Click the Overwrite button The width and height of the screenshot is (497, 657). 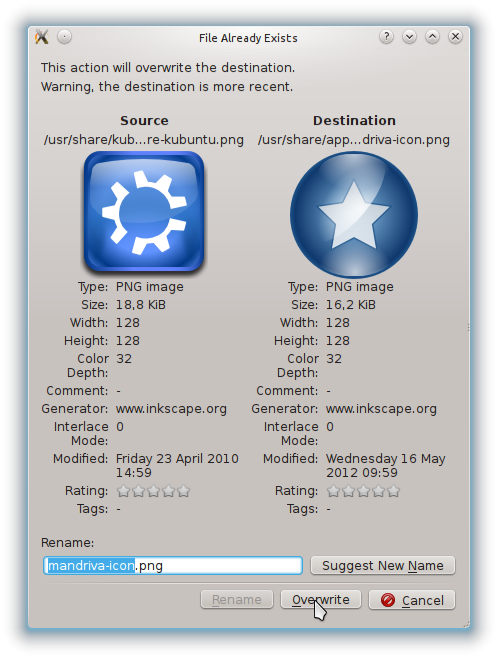[x=321, y=600]
